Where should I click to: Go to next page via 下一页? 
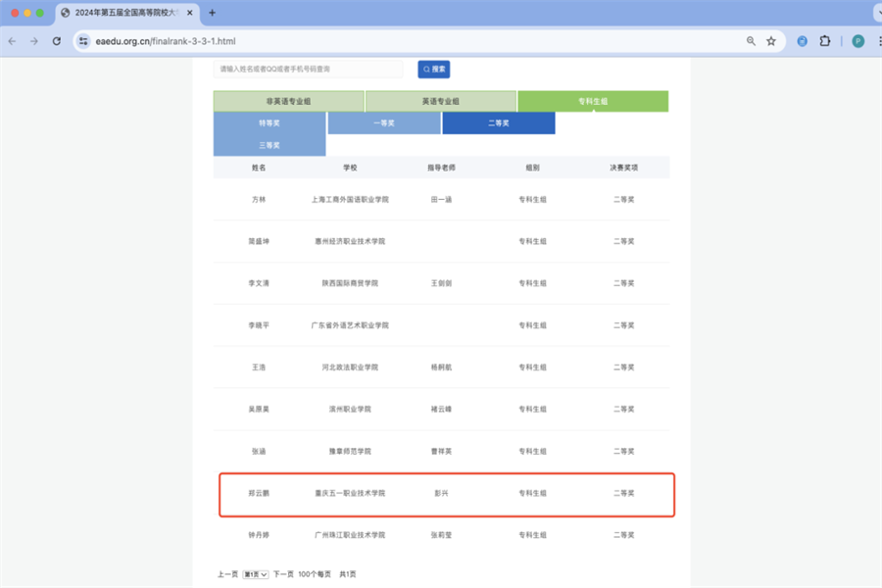click(283, 573)
